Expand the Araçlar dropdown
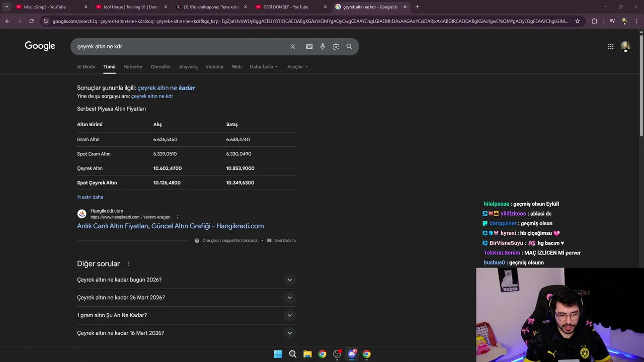Viewport: 644px width, 362px height. 297,67
